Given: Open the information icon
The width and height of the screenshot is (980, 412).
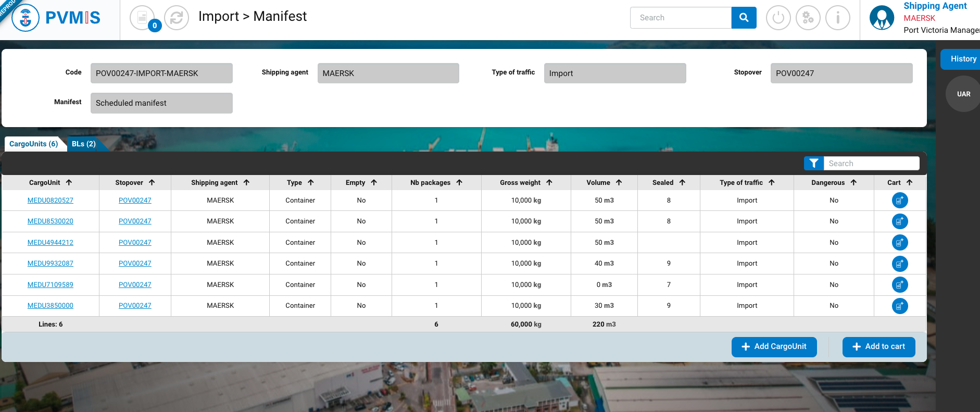Looking at the screenshot, I should [837, 18].
